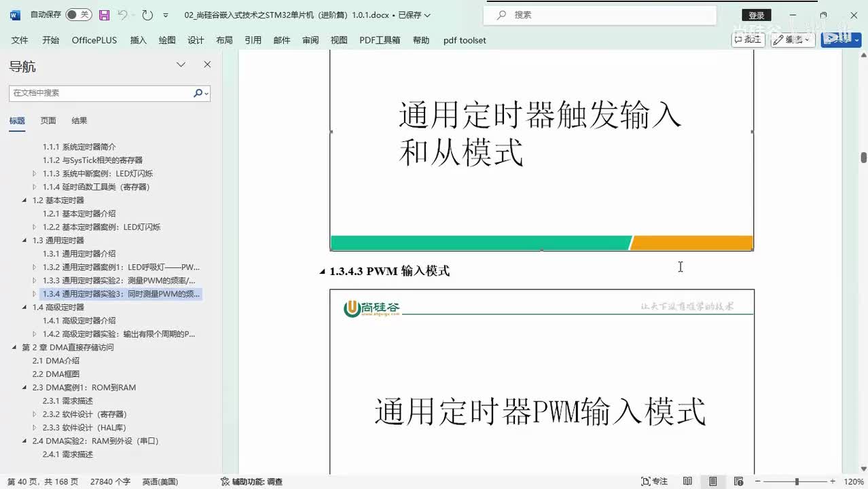Open the PDF工具箱 tab

point(380,40)
